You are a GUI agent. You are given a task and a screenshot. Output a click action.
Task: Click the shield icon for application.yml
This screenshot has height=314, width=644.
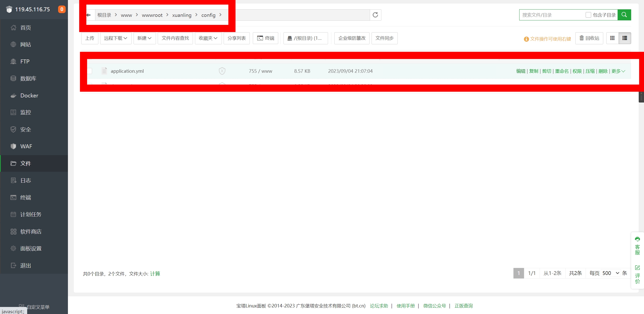[222, 71]
